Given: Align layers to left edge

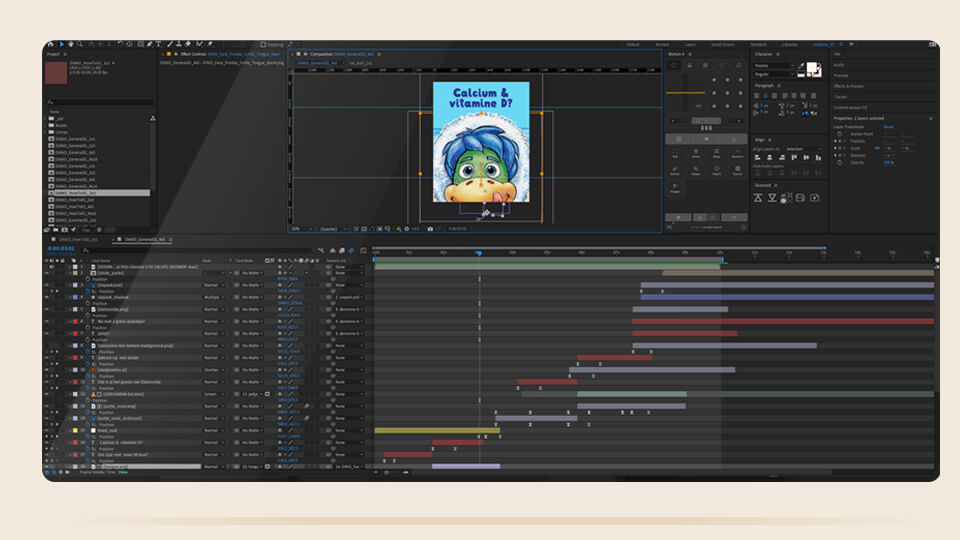Looking at the screenshot, I should (757, 158).
